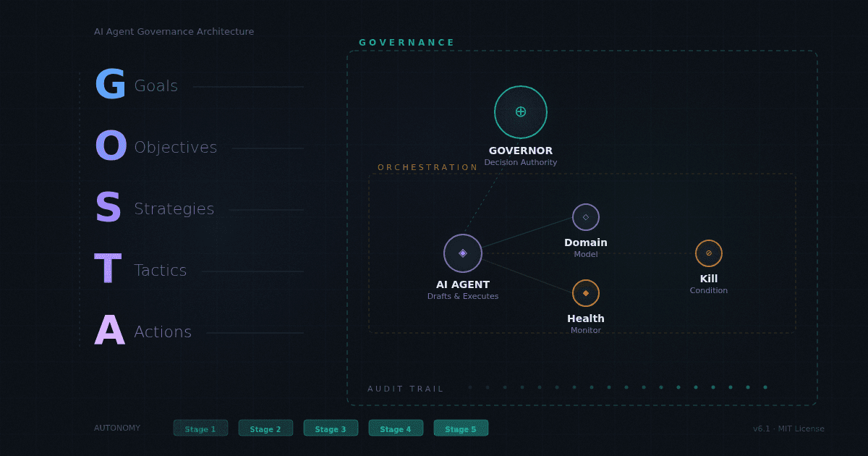Click the AI Agent diamond node icon

pos(462,253)
